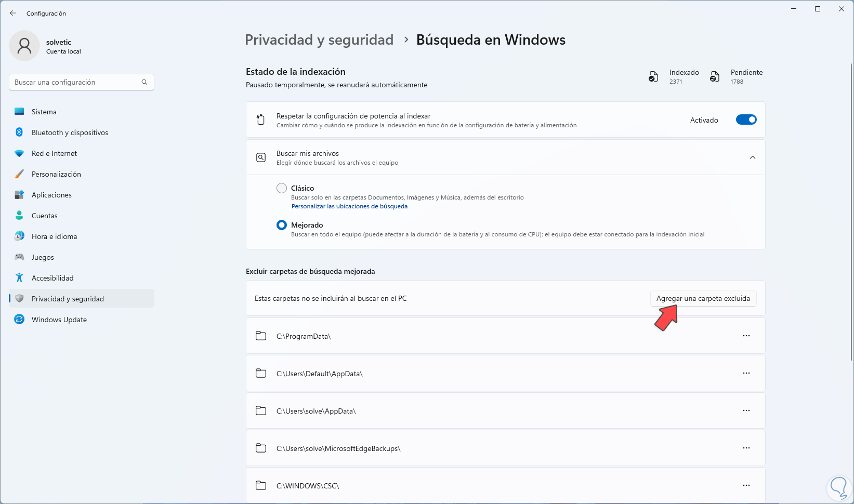Open Personalizar las ubicaciones de búsqueda link

click(349, 206)
